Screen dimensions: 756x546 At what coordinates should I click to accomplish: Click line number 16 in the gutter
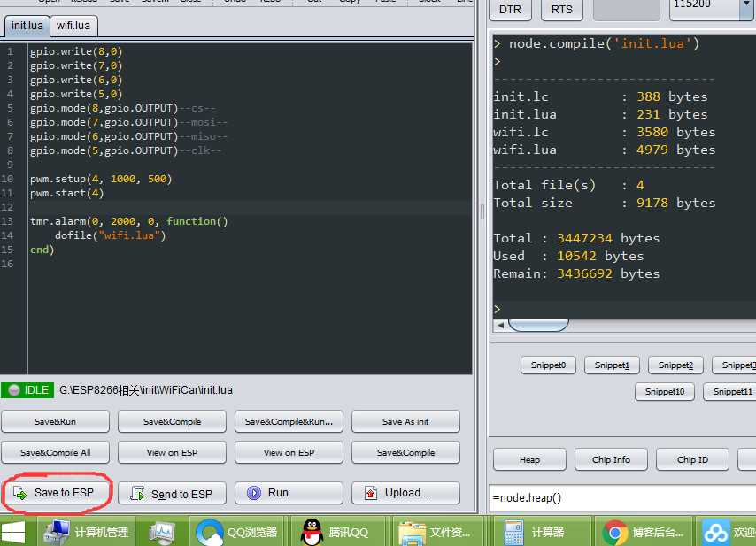(7, 264)
